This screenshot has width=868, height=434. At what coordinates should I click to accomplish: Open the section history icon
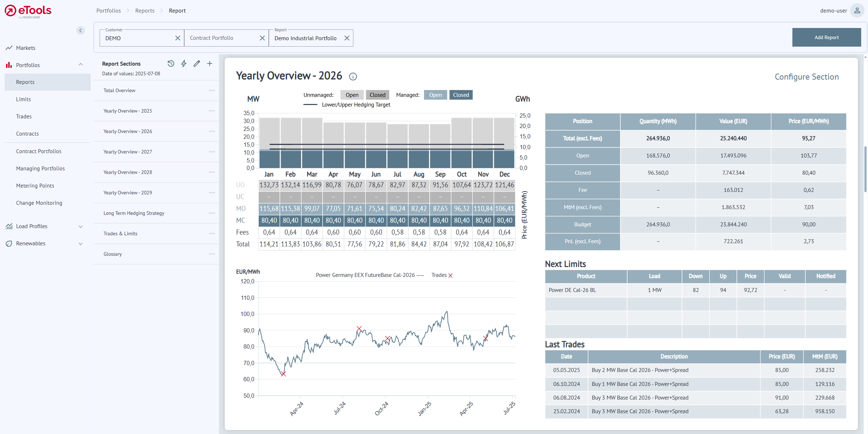[x=171, y=63]
